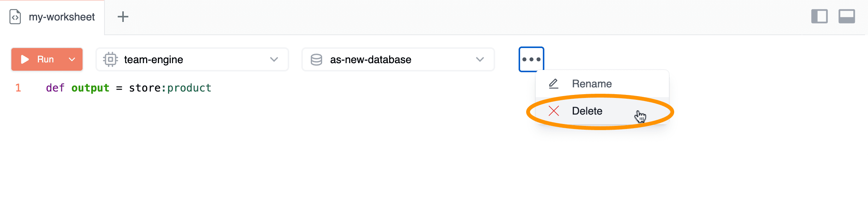The height and width of the screenshot is (197, 868).
Task: Choose Delete from the context menu
Action: (587, 111)
